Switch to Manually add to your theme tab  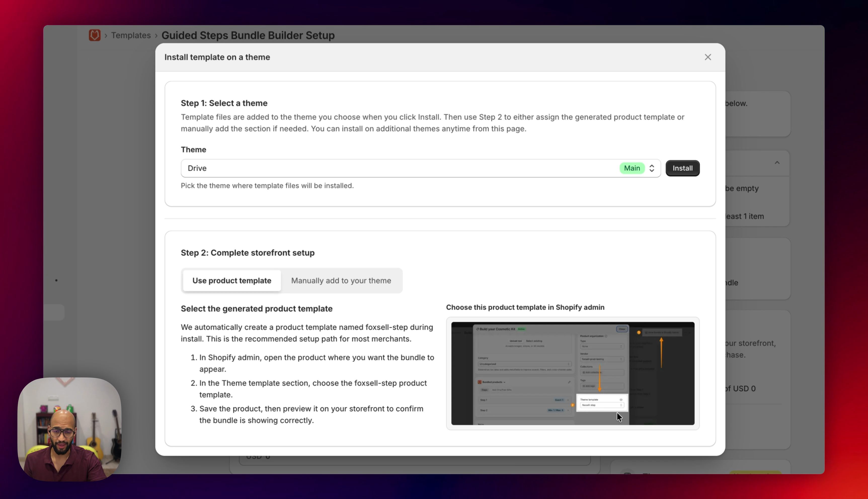click(x=341, y=281)
